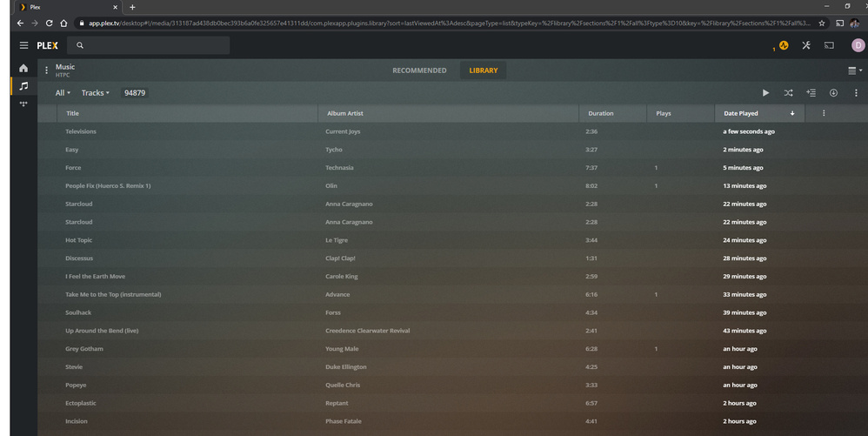Select the track Ectoplastic
This screenshot has height=436, width=868.
pos(81,403)
